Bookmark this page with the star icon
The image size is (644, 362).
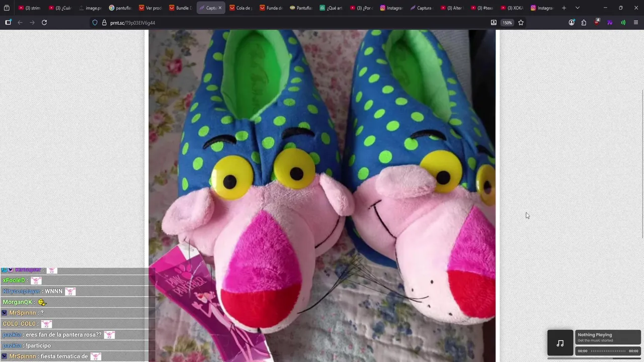pos(521,23)
